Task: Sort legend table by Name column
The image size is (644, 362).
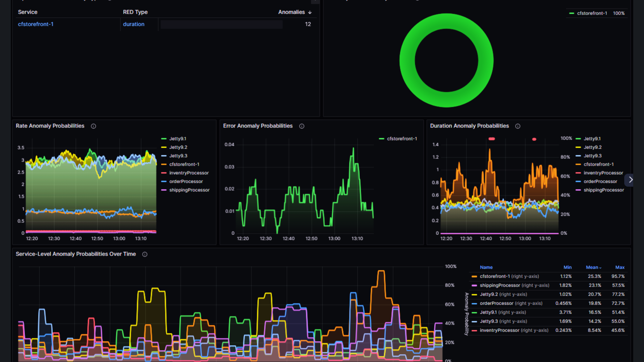Action: click(x=486, y=267)
